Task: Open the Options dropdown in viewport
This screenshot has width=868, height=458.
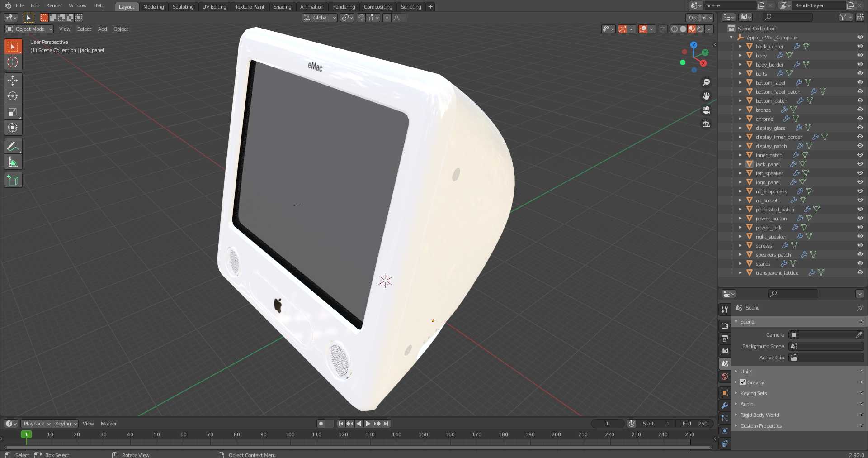Action: tap(700, 18)
